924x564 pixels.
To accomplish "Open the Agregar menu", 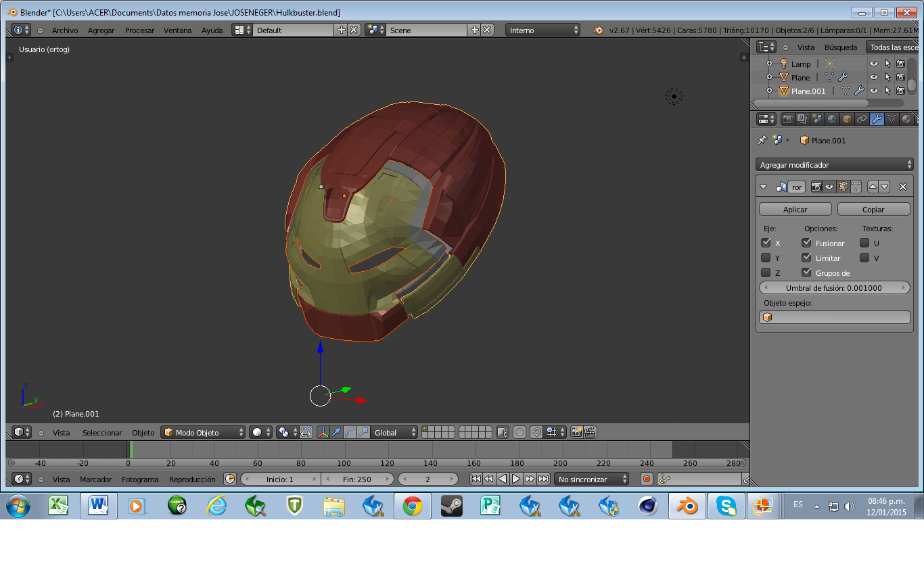I will point(101,30).
